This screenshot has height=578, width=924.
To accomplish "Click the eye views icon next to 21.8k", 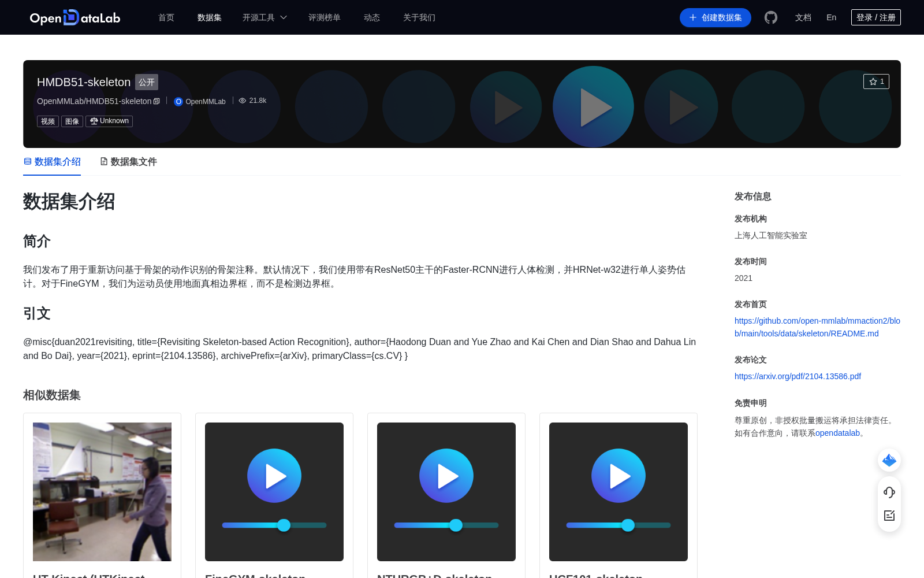I will coord(243,101).
